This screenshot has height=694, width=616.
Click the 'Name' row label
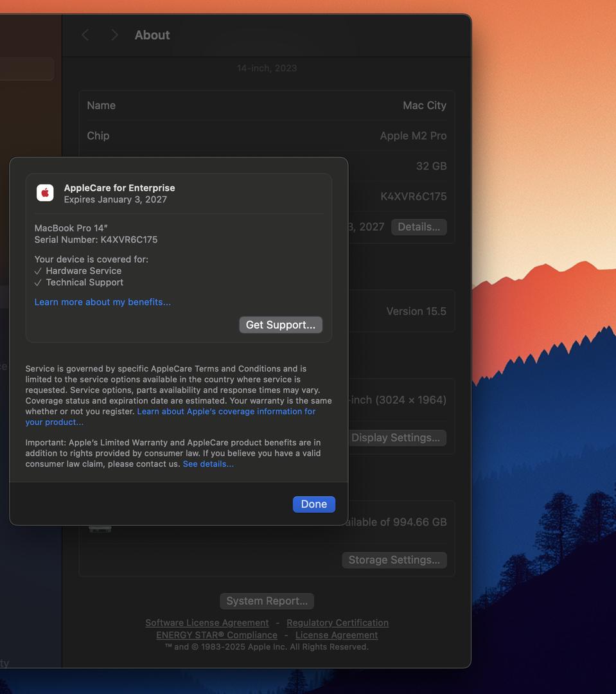click(x=101, y=105)
